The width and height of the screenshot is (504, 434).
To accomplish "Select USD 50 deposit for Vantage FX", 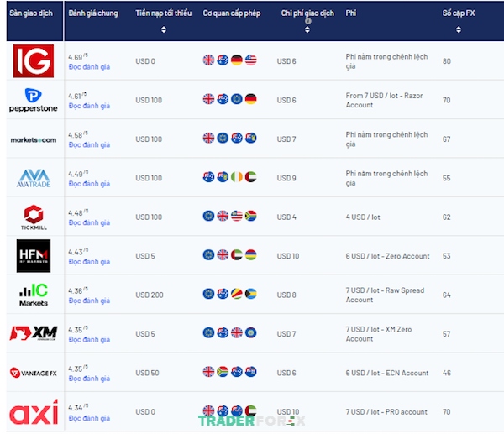I will pos(147,373).
